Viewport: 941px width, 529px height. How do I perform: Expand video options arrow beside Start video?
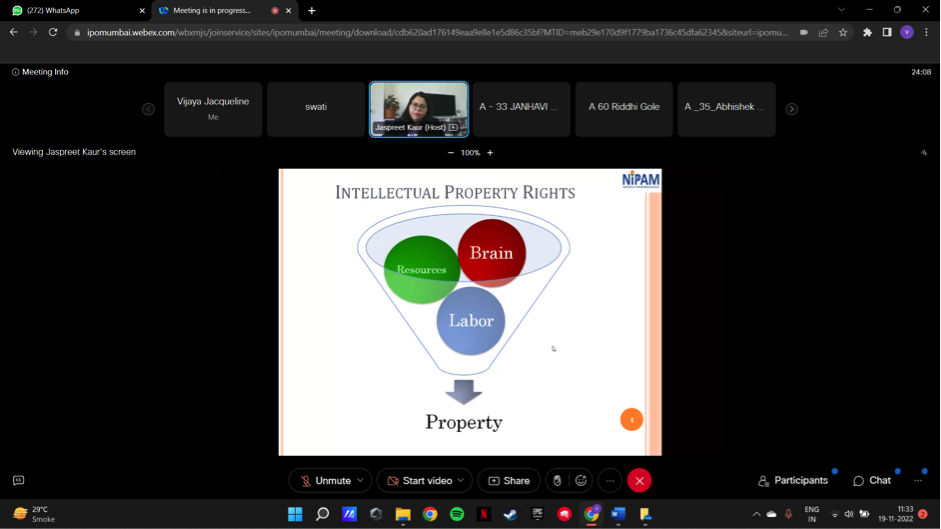click(x=460, y=481)
